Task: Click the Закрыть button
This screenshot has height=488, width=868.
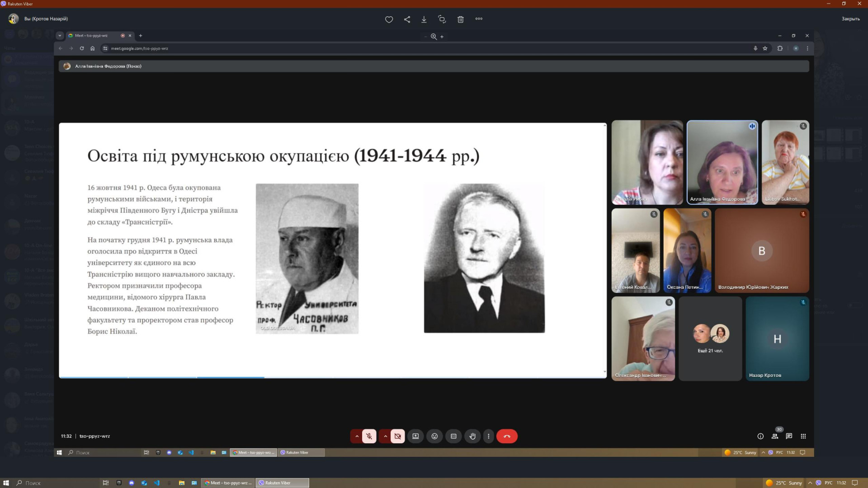Action: tap(850, 19)
